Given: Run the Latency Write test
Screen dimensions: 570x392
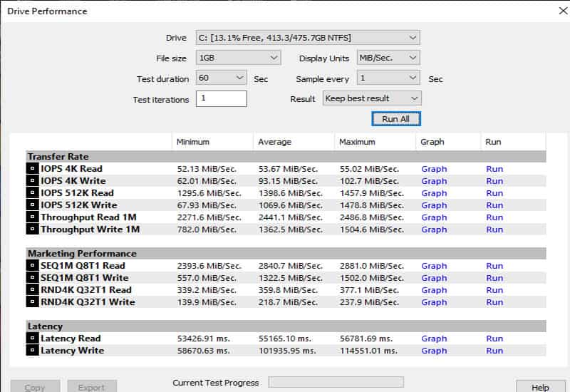Looking at the screenshot, I should pyautogui.click(x=494, y=351).
